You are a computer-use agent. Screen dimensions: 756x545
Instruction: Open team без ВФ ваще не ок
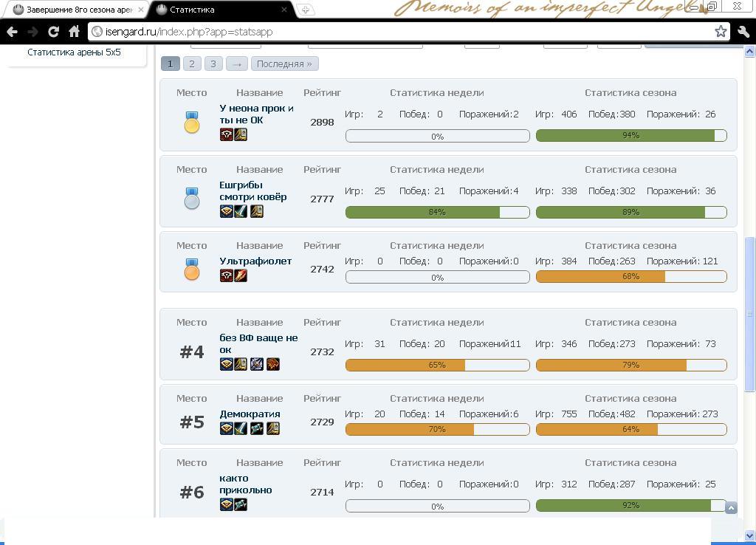[x=258, y=344]
